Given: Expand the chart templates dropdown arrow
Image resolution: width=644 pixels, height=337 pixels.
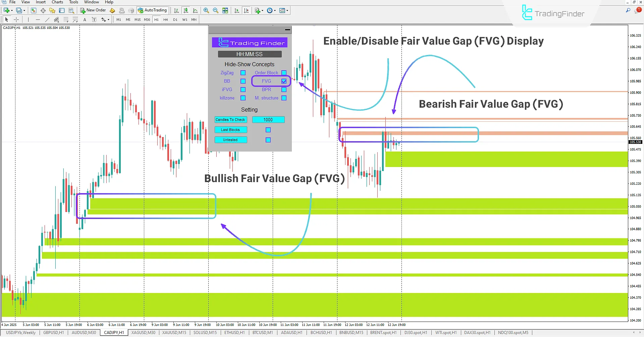Looking at the screenshot, I should click(x=287, y=10).
